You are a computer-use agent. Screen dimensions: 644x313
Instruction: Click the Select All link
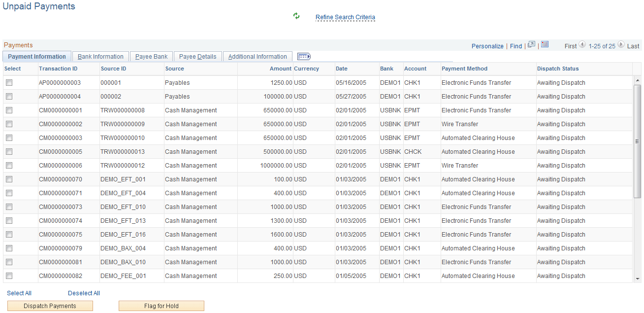coord(19,293)
